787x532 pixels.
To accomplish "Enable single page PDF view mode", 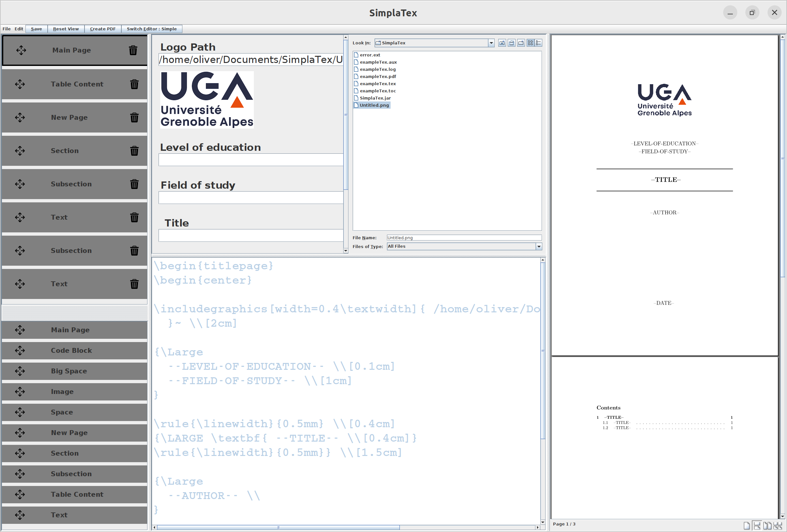I will (x=746, y=525).
